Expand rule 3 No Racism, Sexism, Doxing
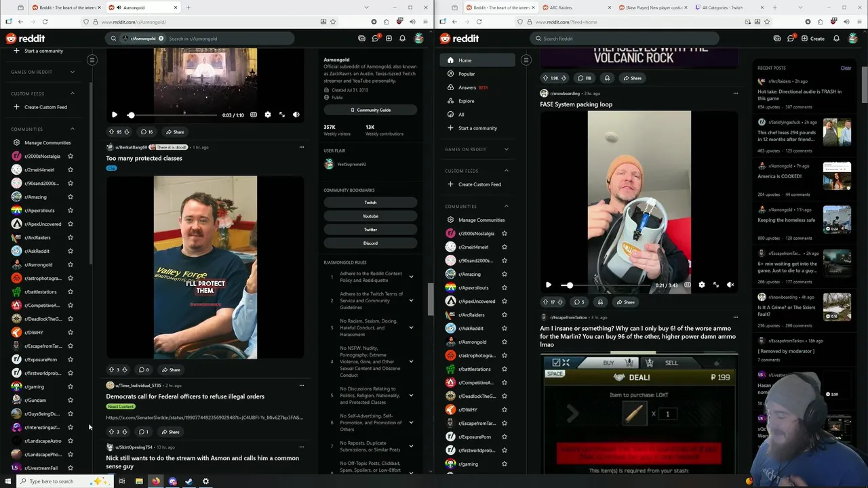The height and width of the screenshot is (488, 868). tap(411, 327)
